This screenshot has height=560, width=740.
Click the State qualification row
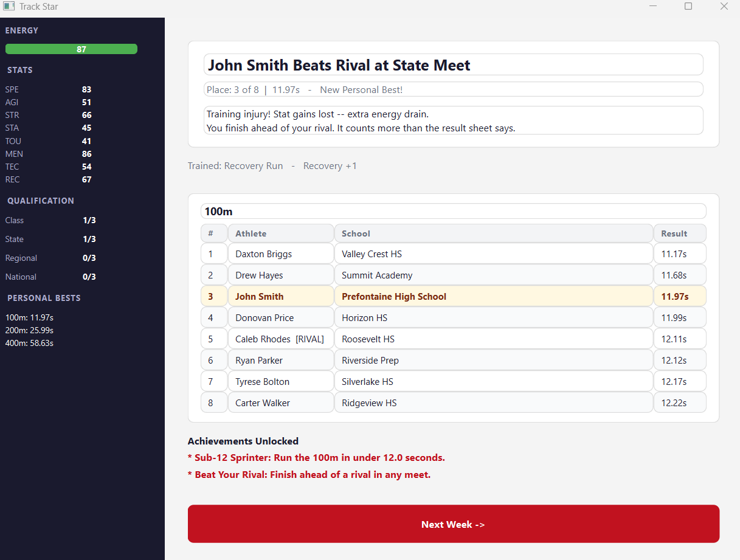50,239
